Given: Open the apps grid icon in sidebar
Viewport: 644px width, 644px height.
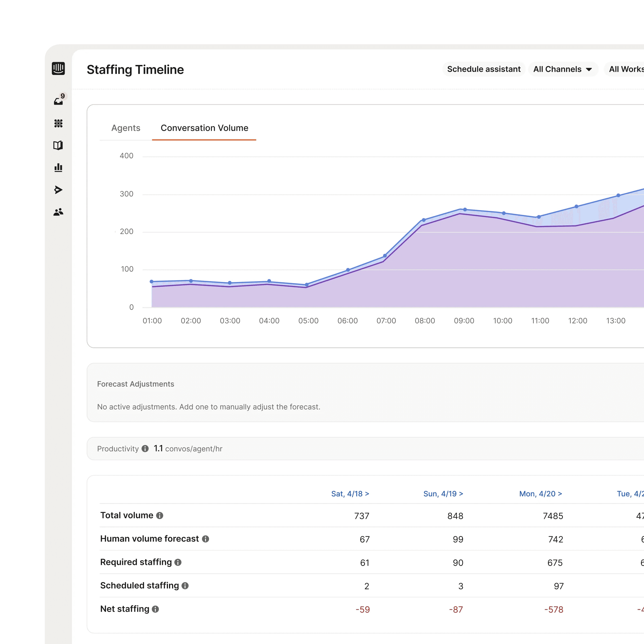Looking at the screenshot, I should pos(58,124).
